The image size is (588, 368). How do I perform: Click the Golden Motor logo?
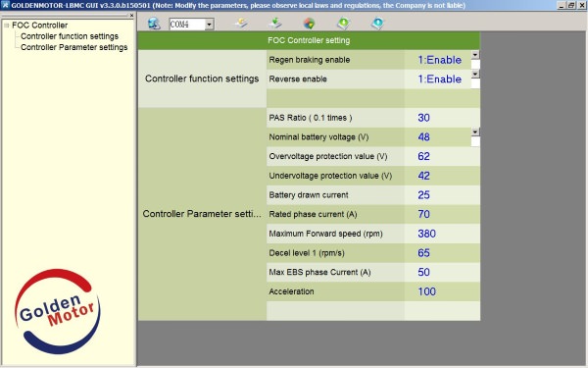(58, 311)
